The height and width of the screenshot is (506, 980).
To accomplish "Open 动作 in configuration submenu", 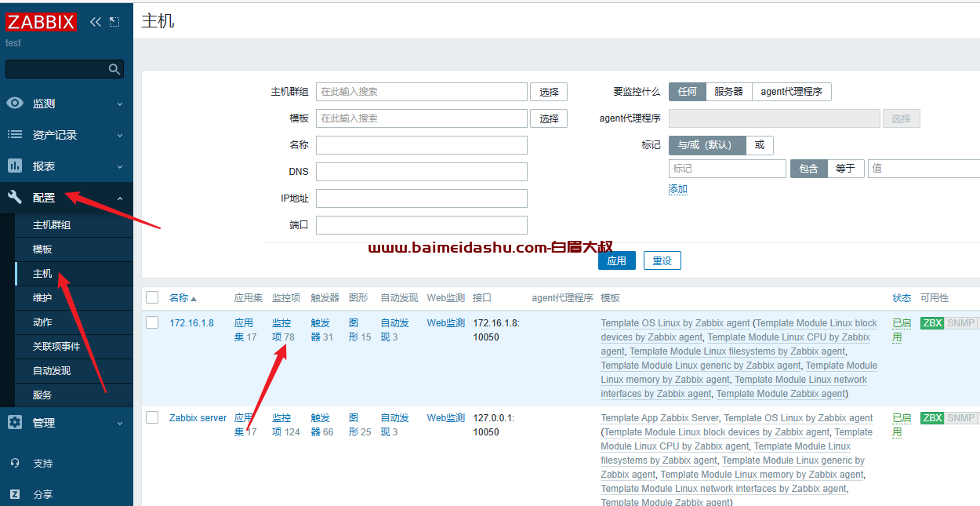I will (42, 322).
